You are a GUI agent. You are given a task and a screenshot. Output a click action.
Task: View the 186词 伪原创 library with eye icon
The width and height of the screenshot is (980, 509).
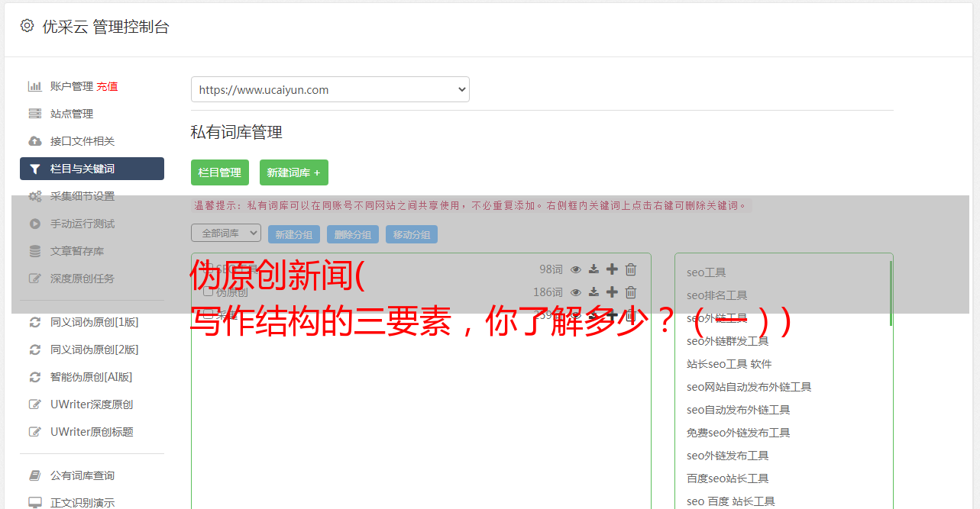pyautogui.click(x=576, y=292)
